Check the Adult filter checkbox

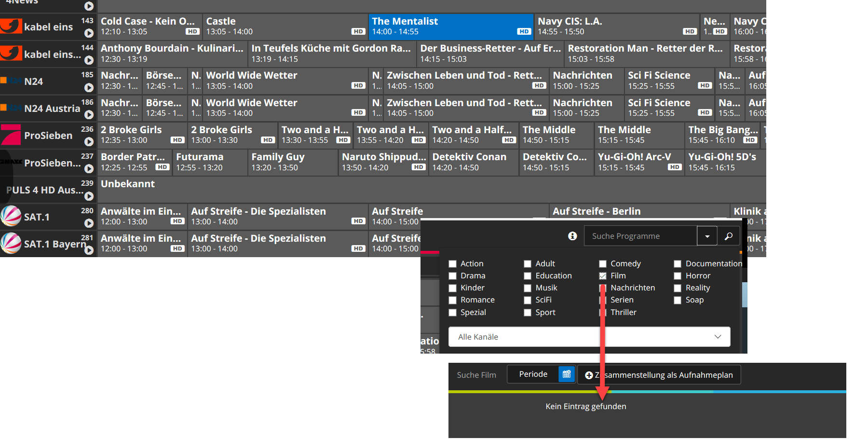[x=528, y=264]
